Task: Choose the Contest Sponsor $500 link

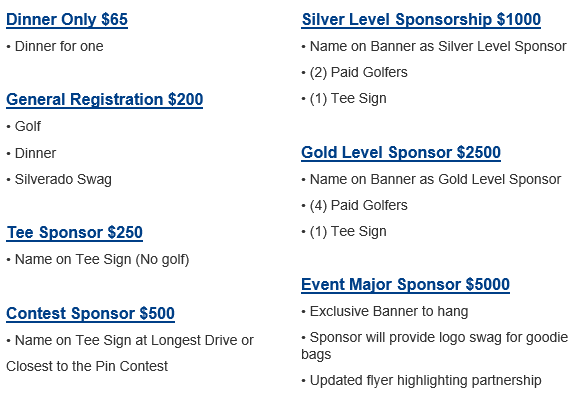Action: tap(90, 314)
